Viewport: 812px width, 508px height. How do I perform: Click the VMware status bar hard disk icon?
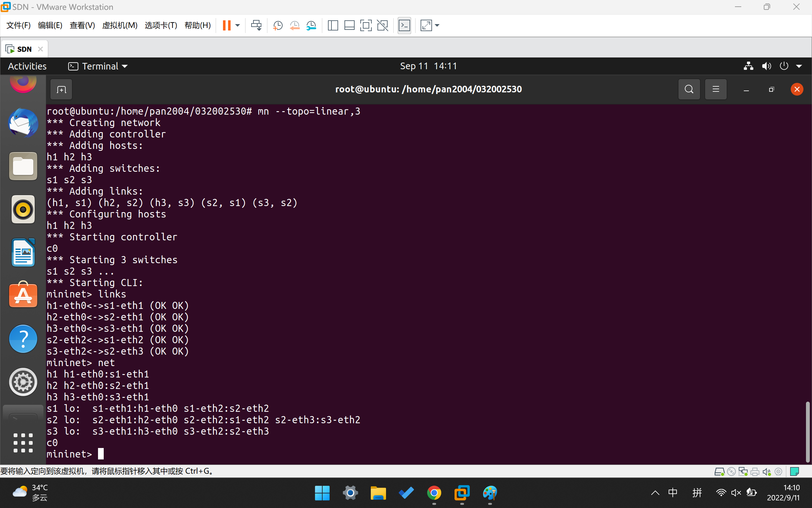719,472
